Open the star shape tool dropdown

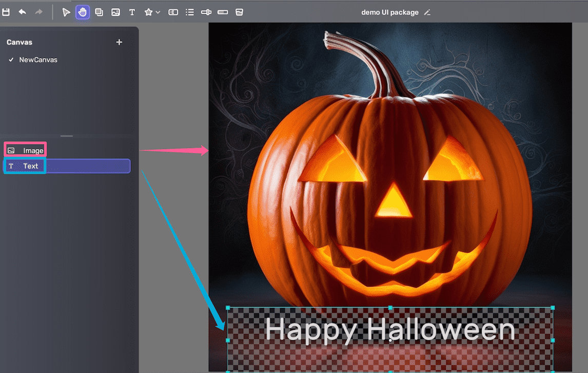152,12
